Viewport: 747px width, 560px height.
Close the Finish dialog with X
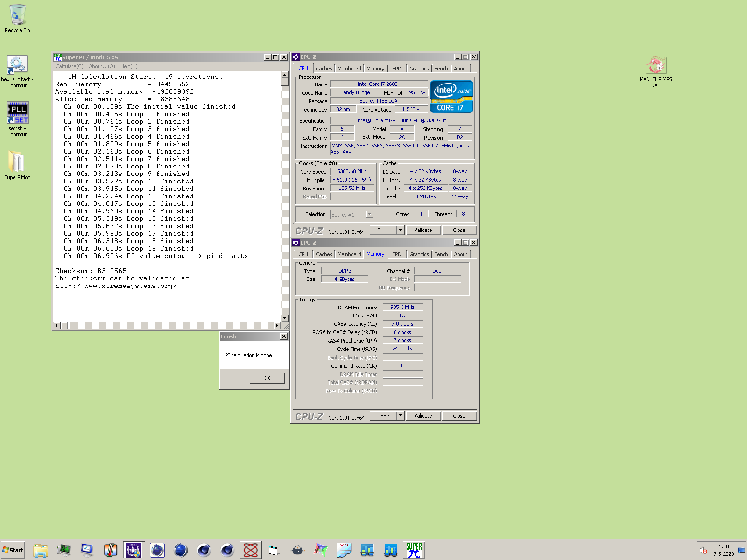coord(284,336)
